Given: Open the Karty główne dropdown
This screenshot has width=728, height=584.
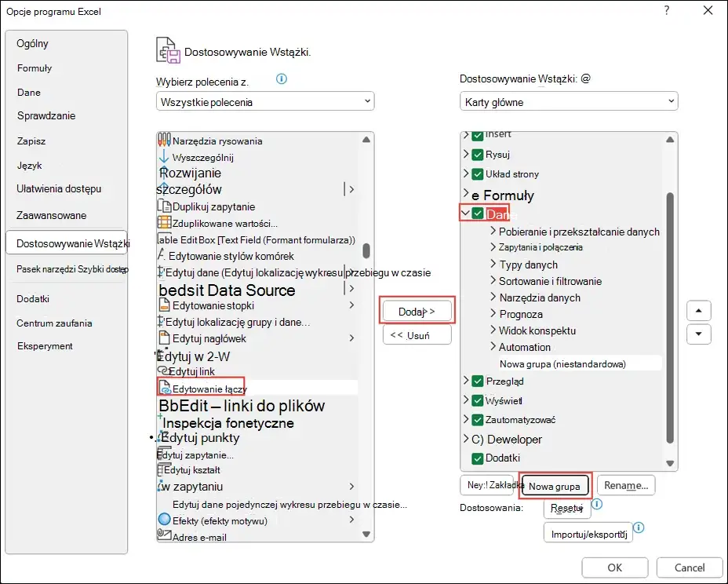Looking at the screenshot, I should 569,101.
